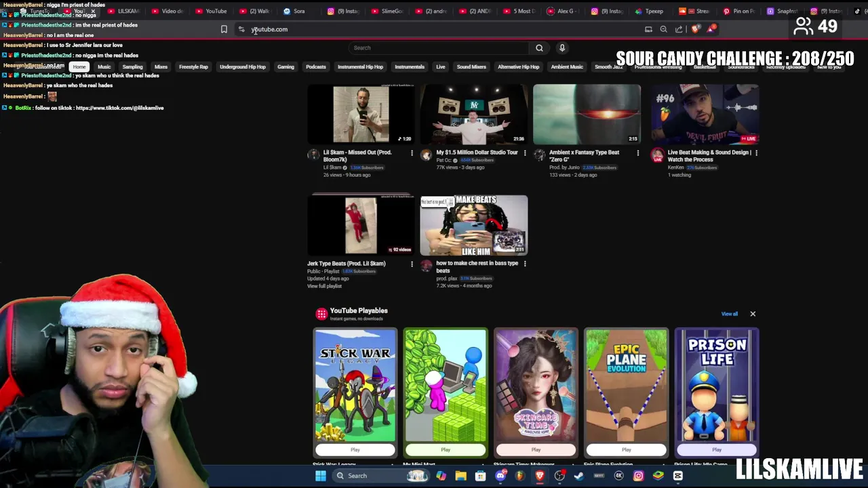Play Stick War Legacy game
Image resolution: width=868 pixels, height=488 pixels.
355,449
